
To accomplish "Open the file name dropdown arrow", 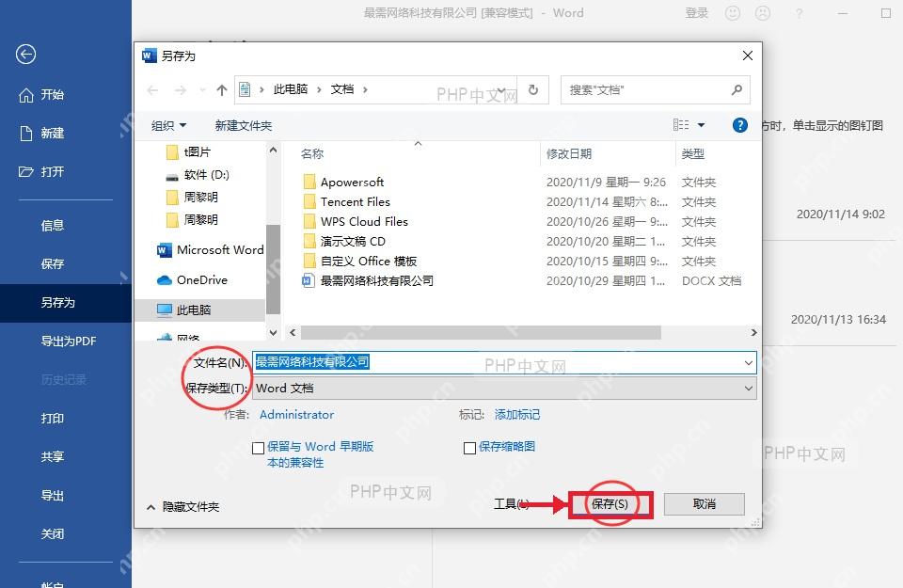I will tap(748, 363).
